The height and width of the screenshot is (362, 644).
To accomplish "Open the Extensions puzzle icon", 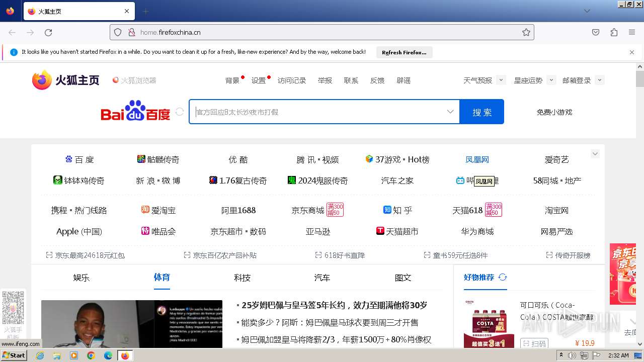I will [x=614, y=32].
